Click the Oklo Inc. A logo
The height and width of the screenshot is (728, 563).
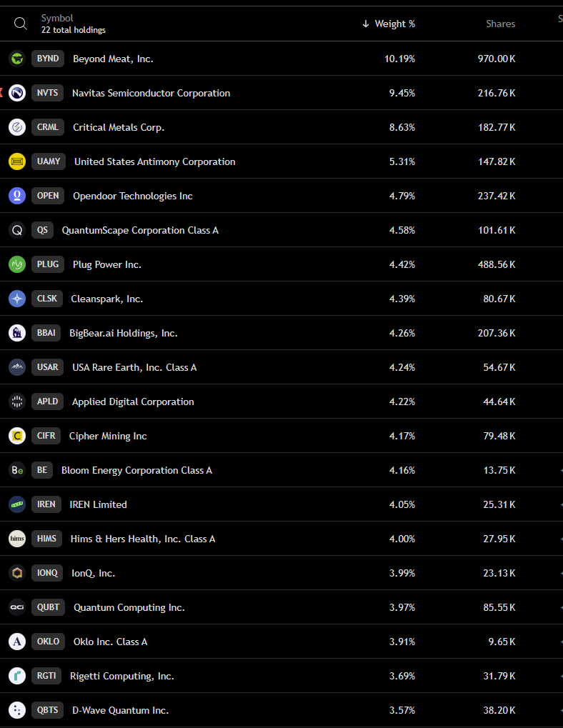[17, 642]
